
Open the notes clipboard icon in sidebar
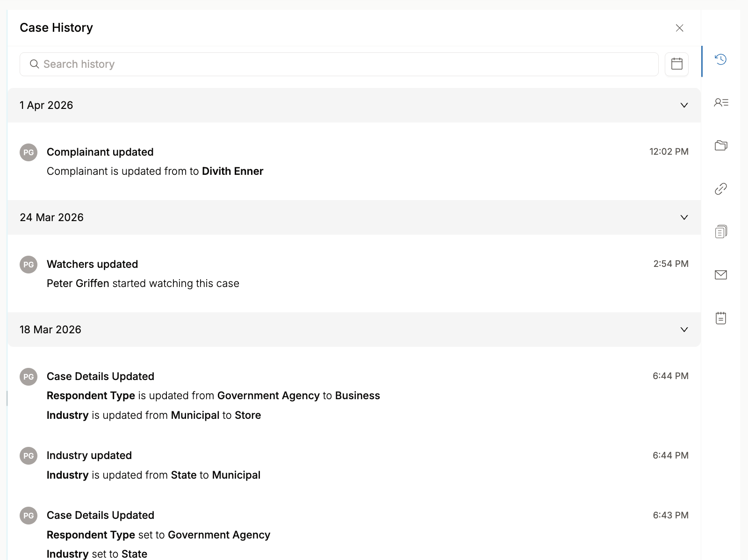pos(720,318)
